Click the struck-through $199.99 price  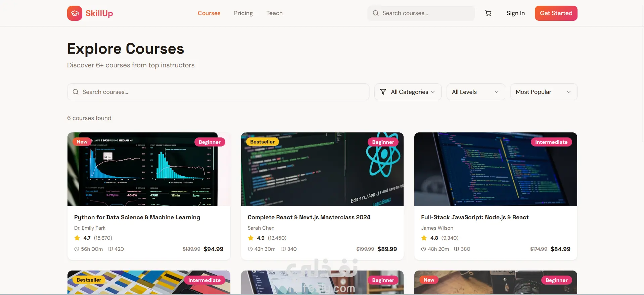pos(365,249)
